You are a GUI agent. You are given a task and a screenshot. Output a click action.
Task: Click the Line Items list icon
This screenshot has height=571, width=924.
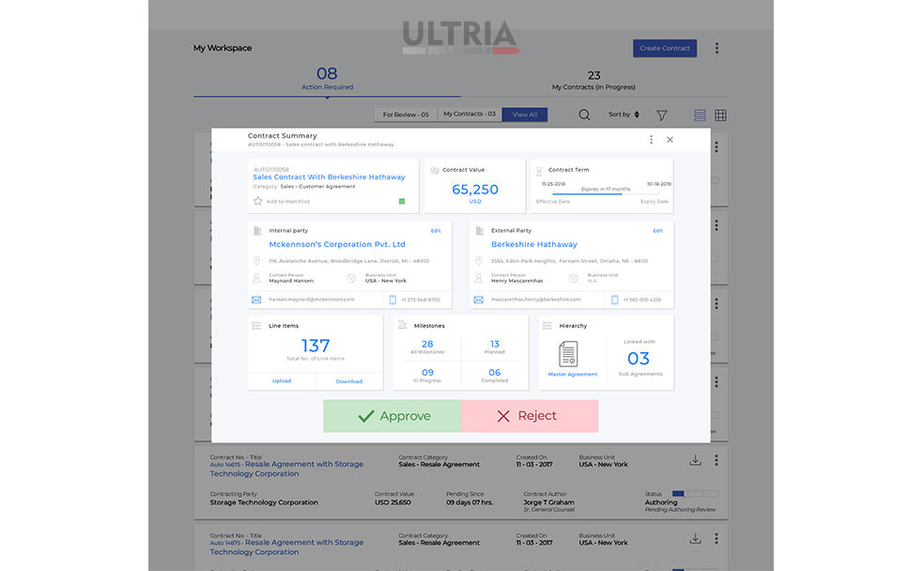click(256, 326)
